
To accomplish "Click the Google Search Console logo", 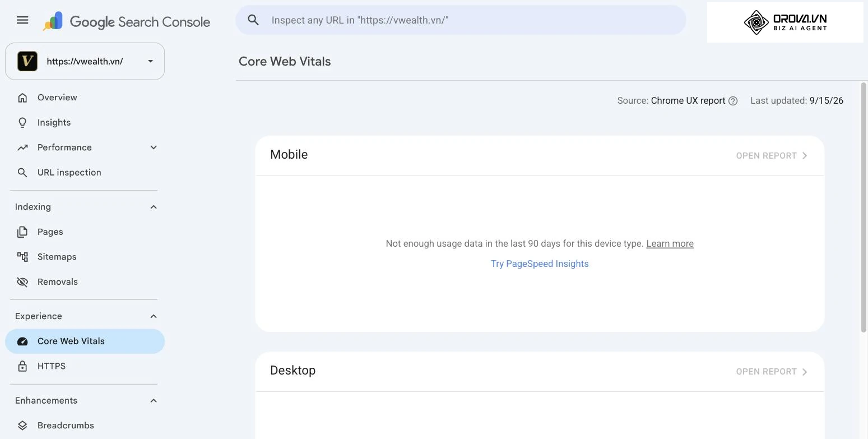I will coord(127,21).
